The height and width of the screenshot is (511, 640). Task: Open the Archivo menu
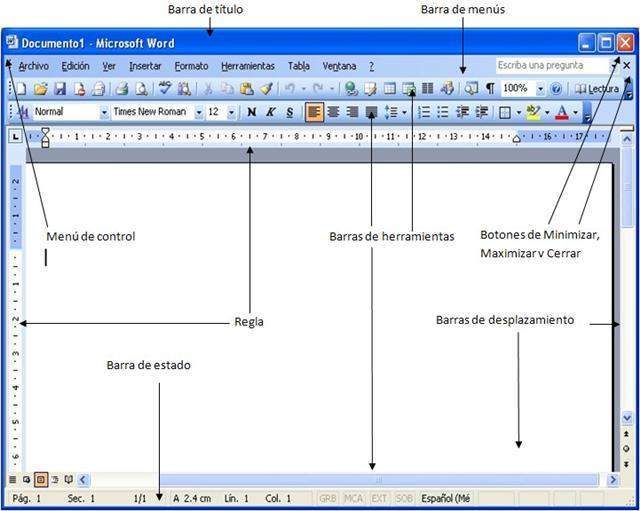click(33, 66)
